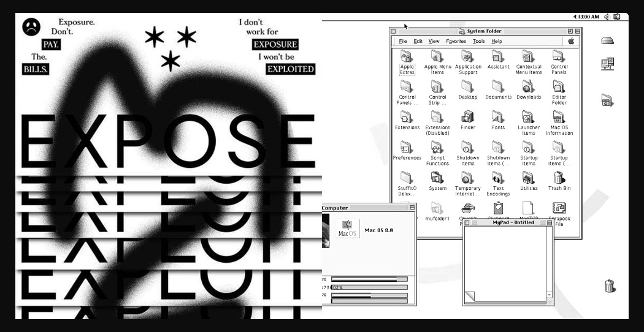This screenshot has height=332, width=644.
Task: Click the empty bar showing 573602%
Action: tap(369, 287)
